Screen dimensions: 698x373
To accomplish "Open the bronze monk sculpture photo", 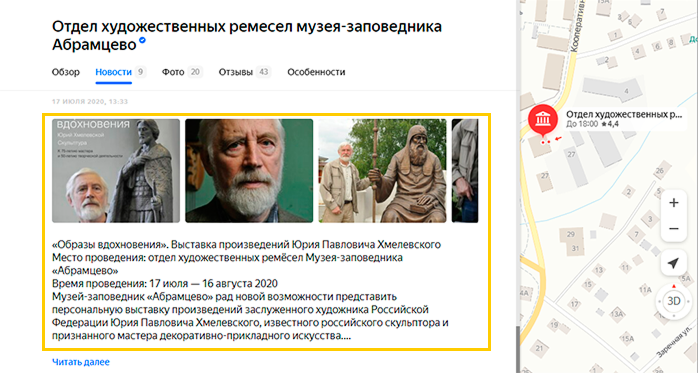I will [x=382, y=170].
